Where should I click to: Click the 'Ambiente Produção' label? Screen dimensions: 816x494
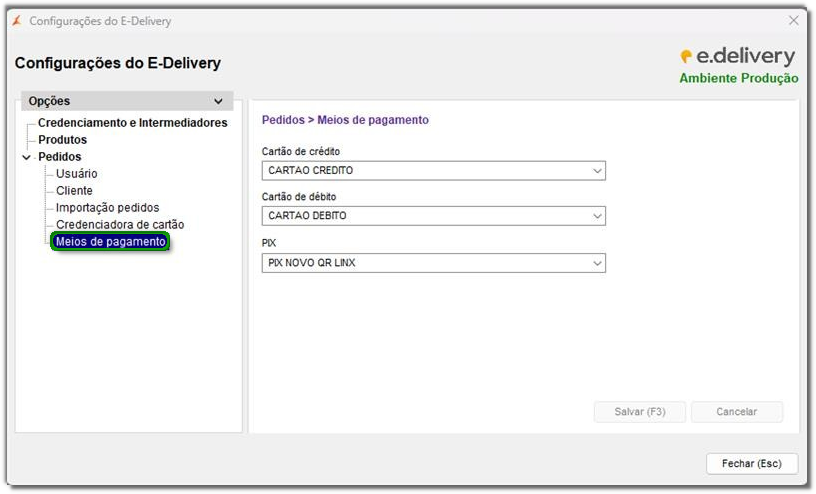coord(739,78)
